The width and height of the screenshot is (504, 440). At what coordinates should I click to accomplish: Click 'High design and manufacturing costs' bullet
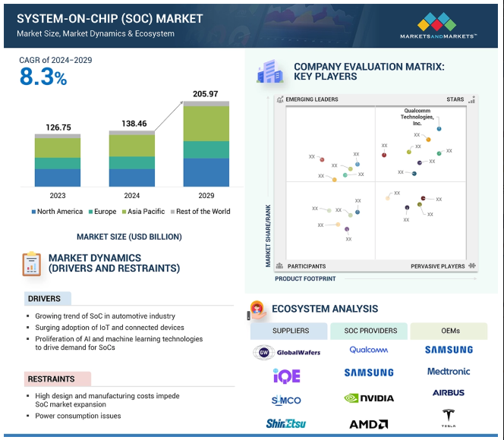[x=107, y=400]
